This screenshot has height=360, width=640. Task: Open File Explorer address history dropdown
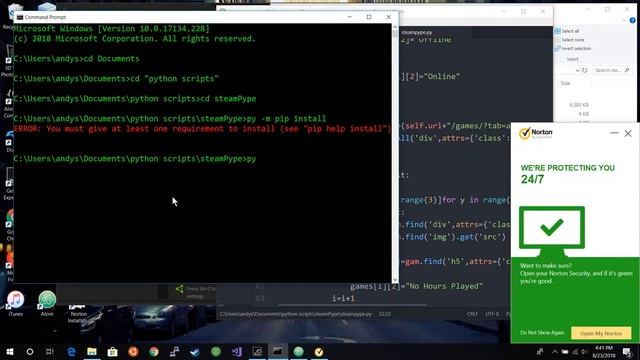[x=577, y=70]
